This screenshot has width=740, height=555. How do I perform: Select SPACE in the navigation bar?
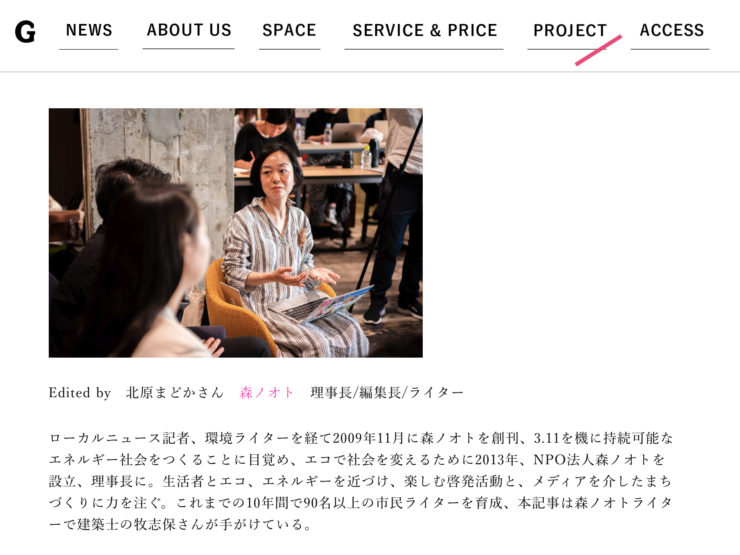point(289,30)
